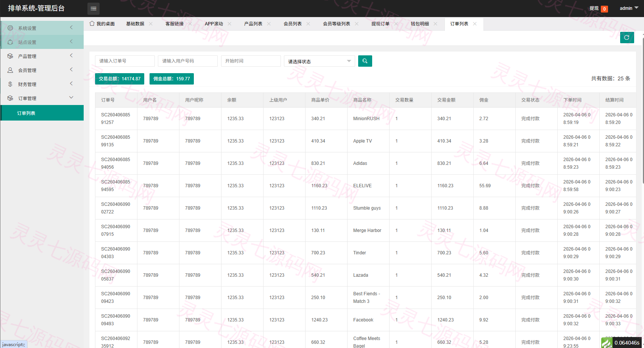Focus the 请输入用户号码 input field
Viewport: 644px width, 348px height.
coord(188,61)
